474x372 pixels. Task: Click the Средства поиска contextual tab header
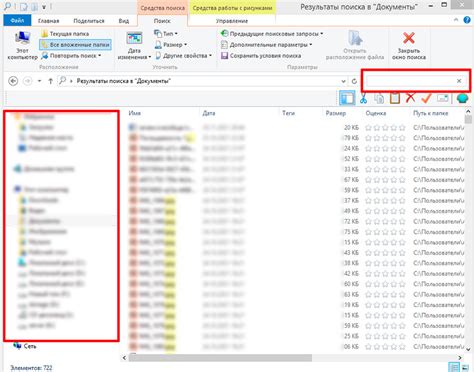click(x=162, y=8)
